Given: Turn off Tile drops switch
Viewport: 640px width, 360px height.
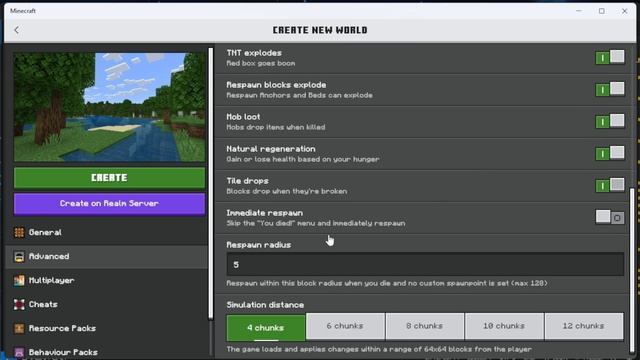Looking at the screenshot, I should [x=610, y=185].
